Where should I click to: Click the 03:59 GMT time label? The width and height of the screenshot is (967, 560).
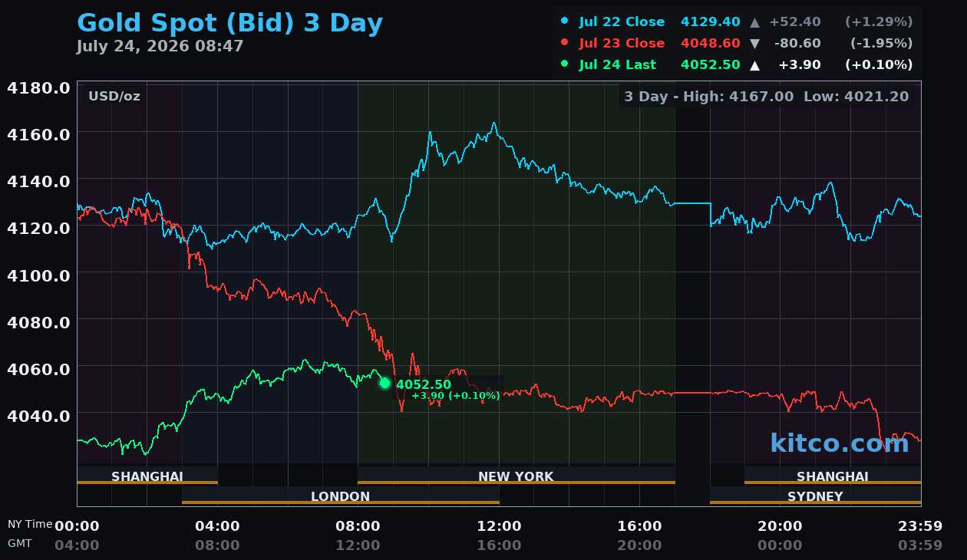coord(920,545)
